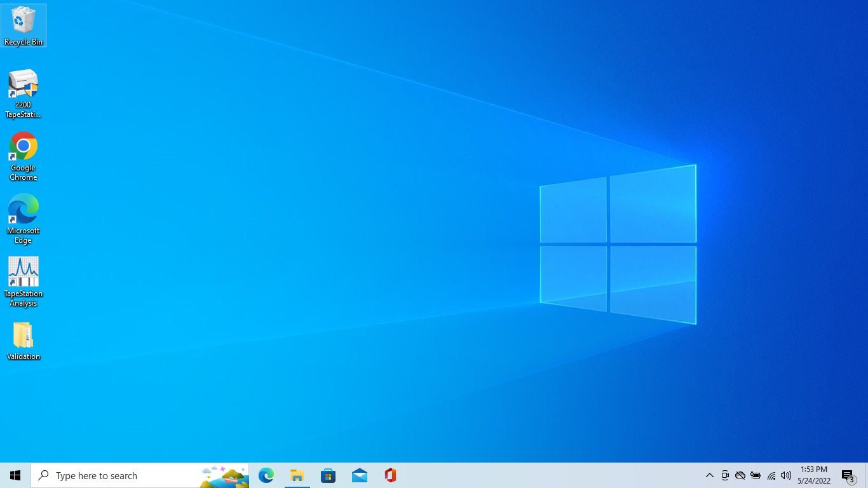Select the Google Chrome desktop shortcut
The width and height of the screenshot is (868, 488).
(x=24, y=156)
